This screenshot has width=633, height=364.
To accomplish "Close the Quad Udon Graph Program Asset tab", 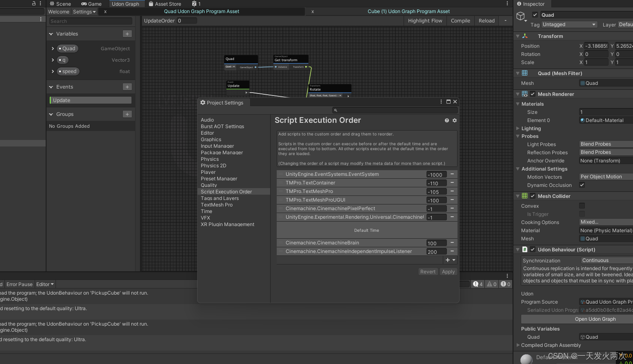I will 105,12.
